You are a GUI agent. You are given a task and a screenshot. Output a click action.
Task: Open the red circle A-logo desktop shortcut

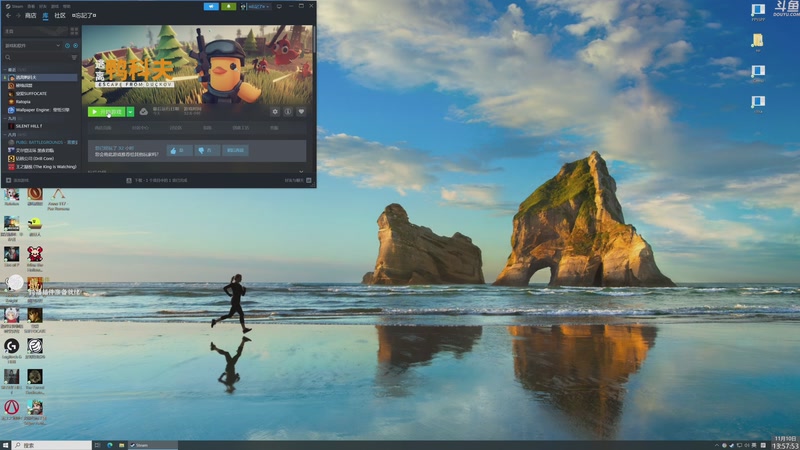11,410
